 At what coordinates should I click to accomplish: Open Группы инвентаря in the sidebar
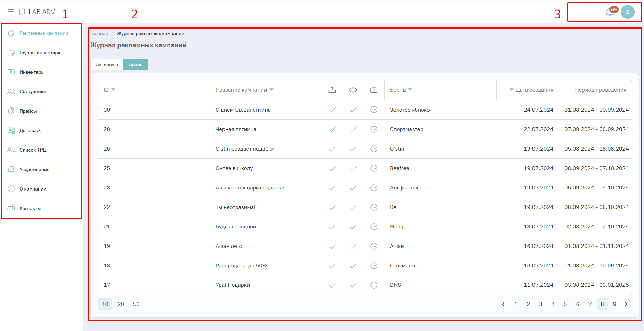(x=40, y=53)
